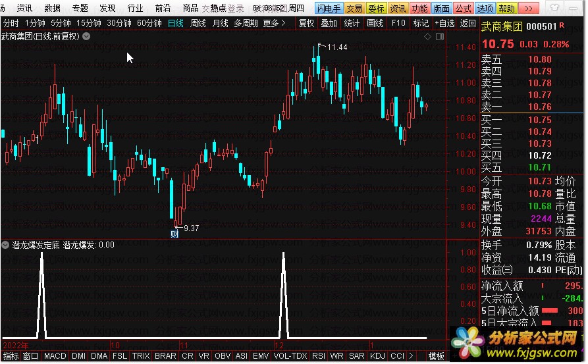The width and height of the screenshot is (588, 364).
Task: Add stock with +自选 button
Action: [x=444, y=23]
